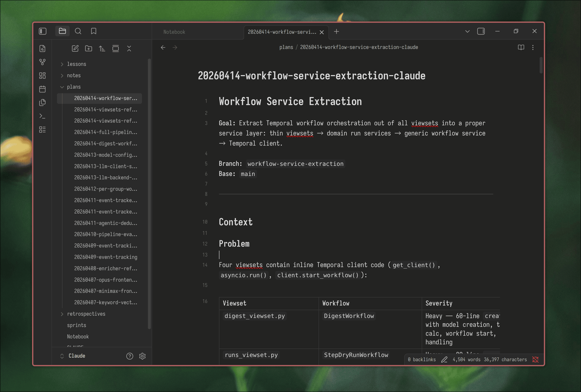Image resolution: width=581 pixels, height=392 pixels.
Task: Toggle editing mode via the pencil status icon
Action: tap(445, 360)
